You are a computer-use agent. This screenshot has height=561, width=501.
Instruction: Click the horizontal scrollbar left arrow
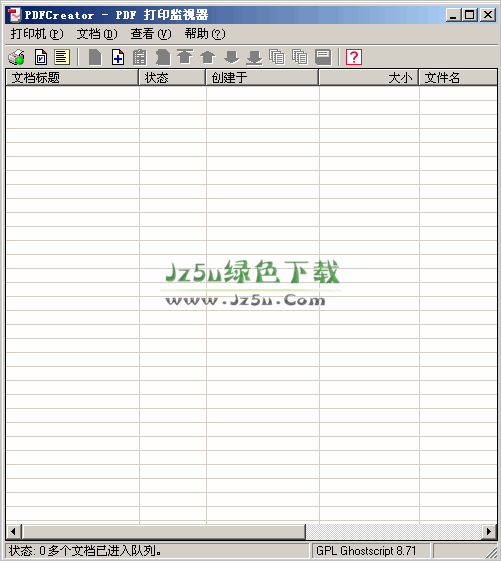pos(14,531)
